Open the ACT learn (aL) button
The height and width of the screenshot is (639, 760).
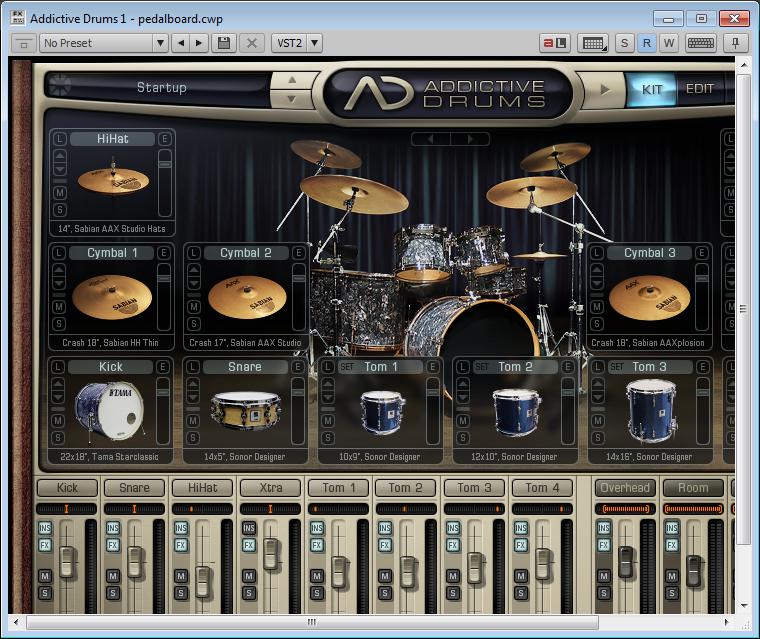[554, 43]
